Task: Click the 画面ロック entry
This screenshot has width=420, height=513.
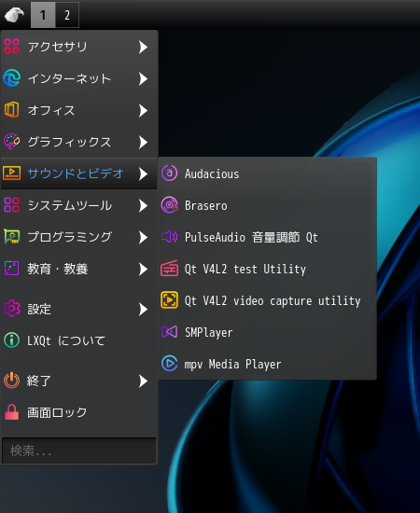Action: point(79,412)
